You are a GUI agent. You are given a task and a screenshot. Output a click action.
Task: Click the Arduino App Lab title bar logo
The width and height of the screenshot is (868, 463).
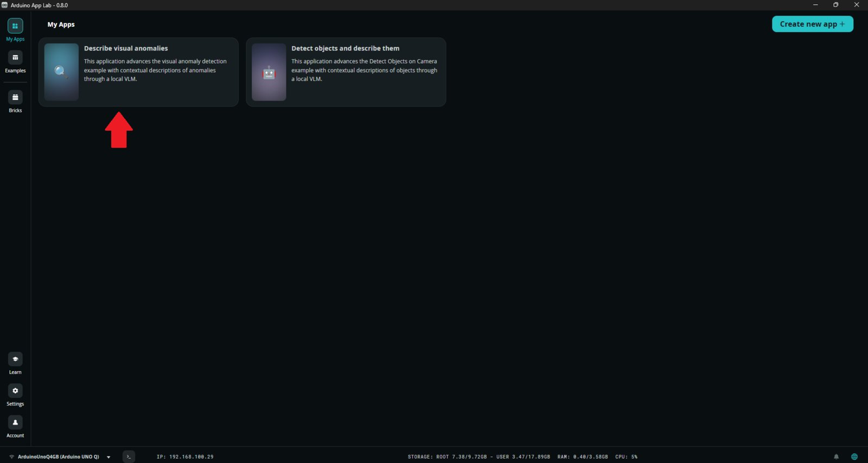[x=5, y=5]
